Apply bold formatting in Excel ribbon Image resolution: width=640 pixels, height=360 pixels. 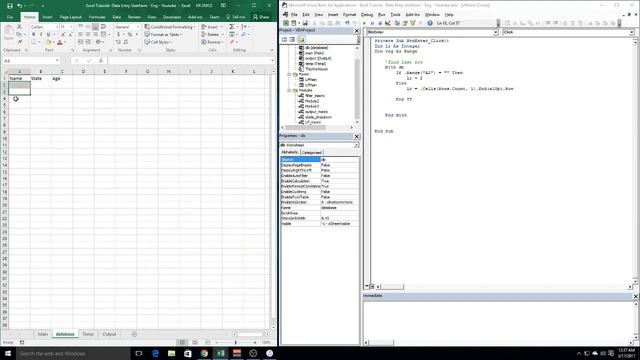[x=33, y=35]
